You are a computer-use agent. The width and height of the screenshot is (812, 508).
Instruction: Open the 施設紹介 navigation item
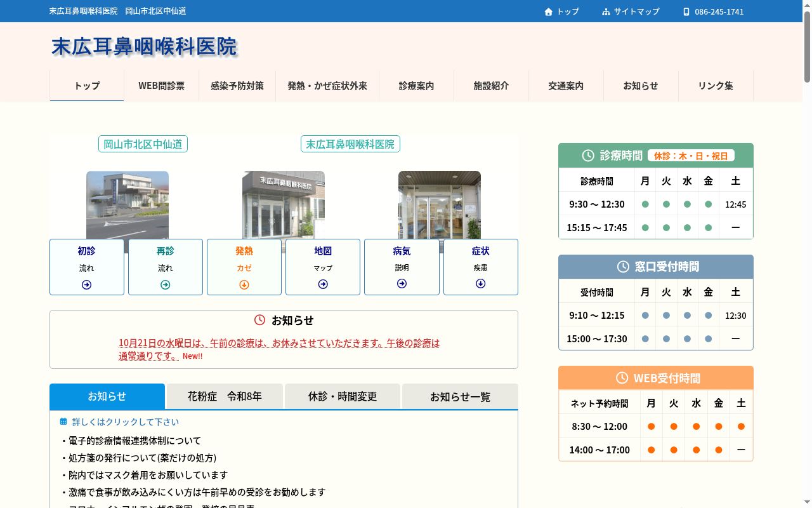click(x=492, y=86)
